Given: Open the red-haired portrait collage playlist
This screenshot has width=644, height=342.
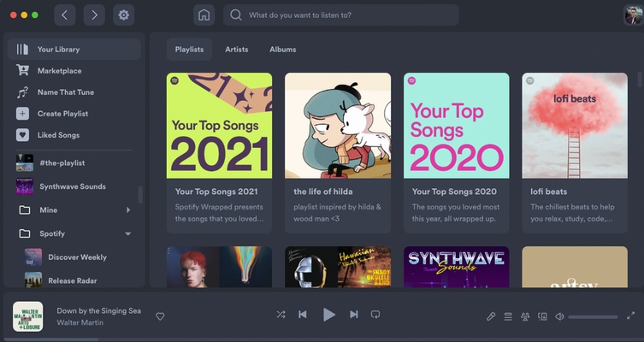Looking at the screenshot, I should (219, 267).
